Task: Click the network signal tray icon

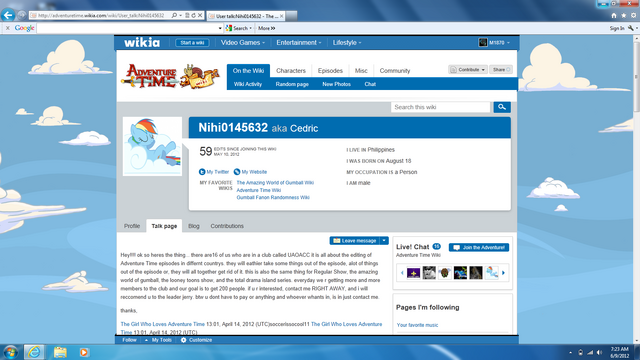Action: [590, 352]
